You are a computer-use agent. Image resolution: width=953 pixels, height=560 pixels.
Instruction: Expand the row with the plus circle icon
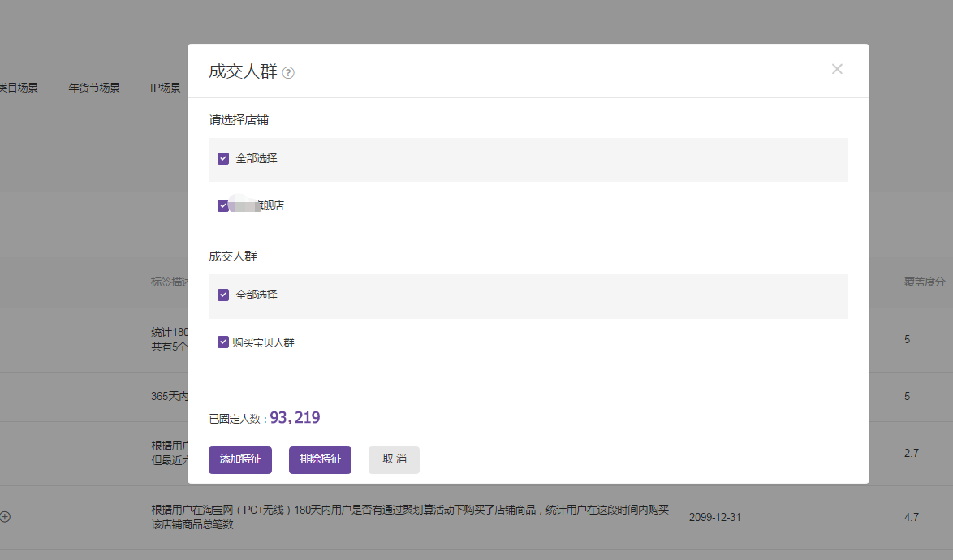click(x=6, y=517)
